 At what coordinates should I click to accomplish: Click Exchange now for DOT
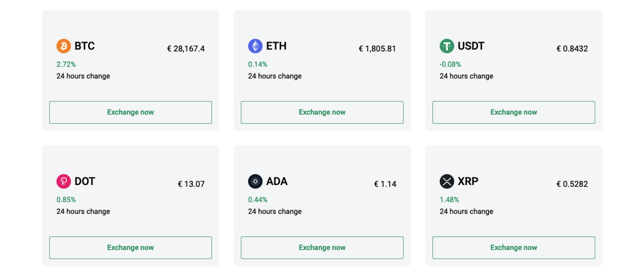(130, 248)
